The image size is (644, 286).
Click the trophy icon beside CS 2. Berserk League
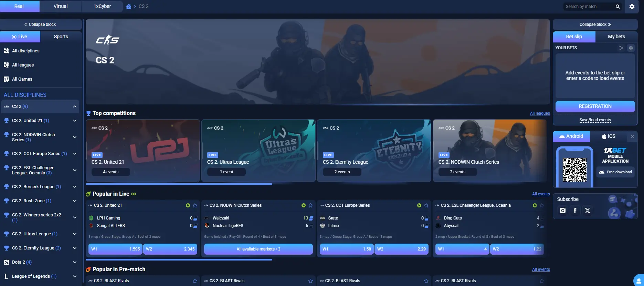click(6, 187)
